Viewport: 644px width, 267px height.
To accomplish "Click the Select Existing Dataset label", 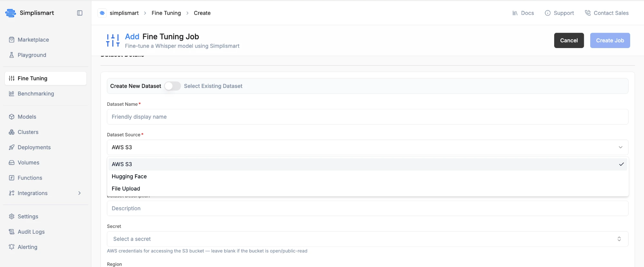I will [213, 86].
